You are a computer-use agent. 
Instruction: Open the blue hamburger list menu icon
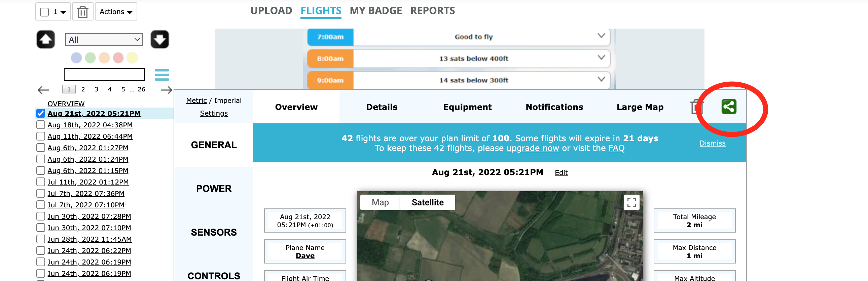[162, 75]
